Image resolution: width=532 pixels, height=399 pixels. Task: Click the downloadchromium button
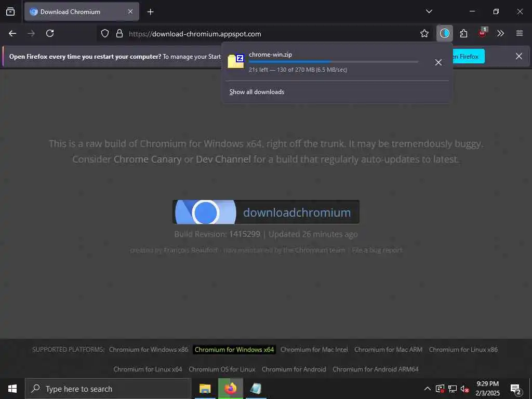tap(266, 212)
